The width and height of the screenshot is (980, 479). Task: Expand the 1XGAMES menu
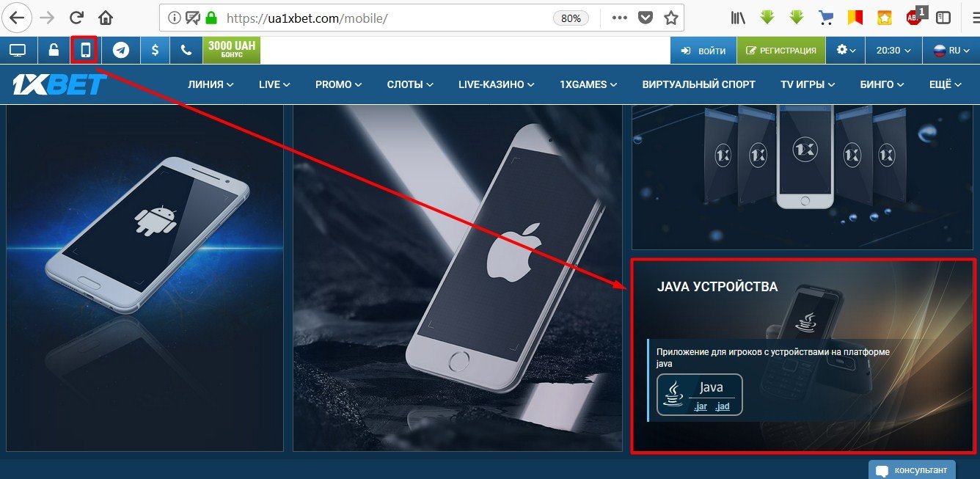coord(588,84)
